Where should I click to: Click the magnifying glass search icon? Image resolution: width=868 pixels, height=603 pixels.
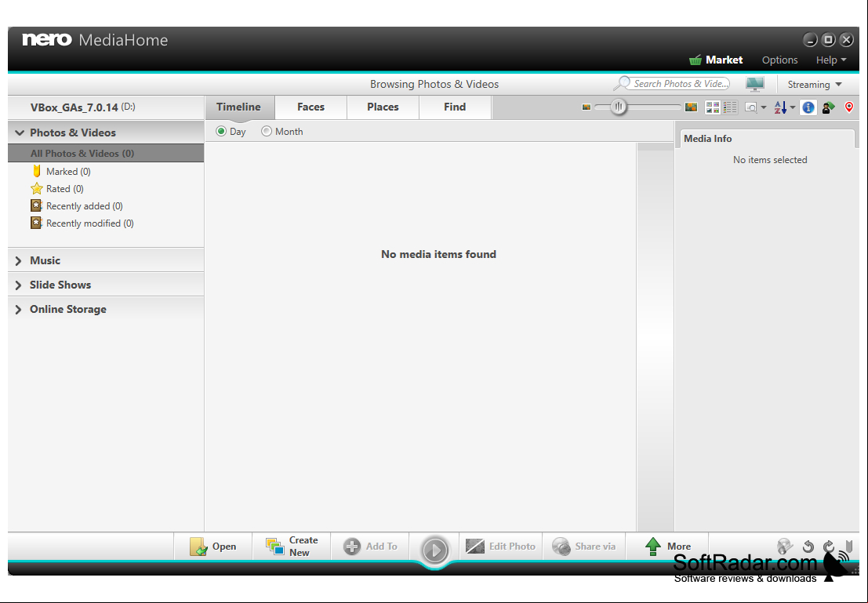[x=623, y=84]
